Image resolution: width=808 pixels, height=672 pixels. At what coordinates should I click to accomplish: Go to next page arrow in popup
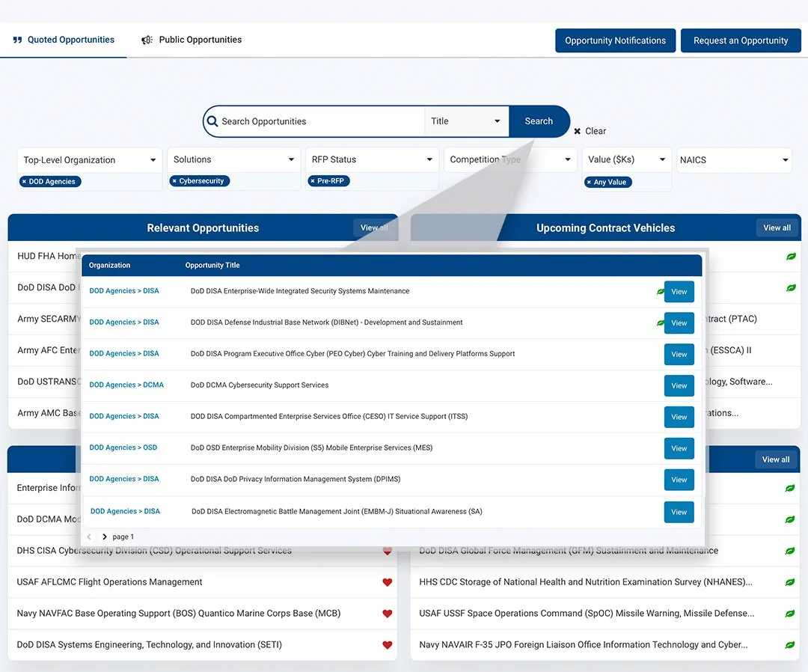[x=105, y=537]
